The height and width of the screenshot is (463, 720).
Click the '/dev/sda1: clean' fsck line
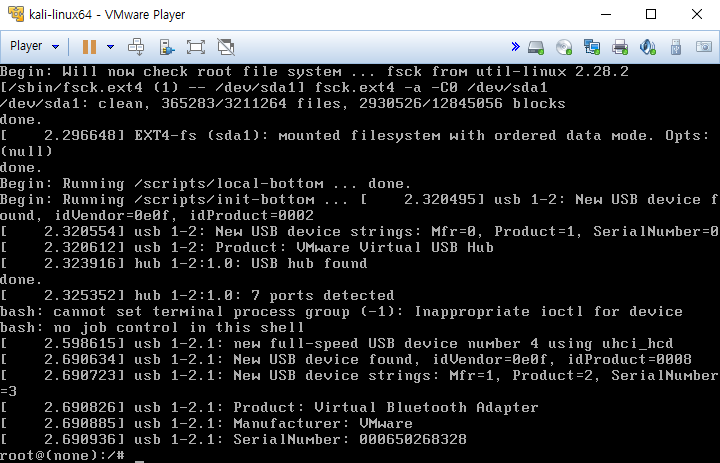click(x=283, y=103)
